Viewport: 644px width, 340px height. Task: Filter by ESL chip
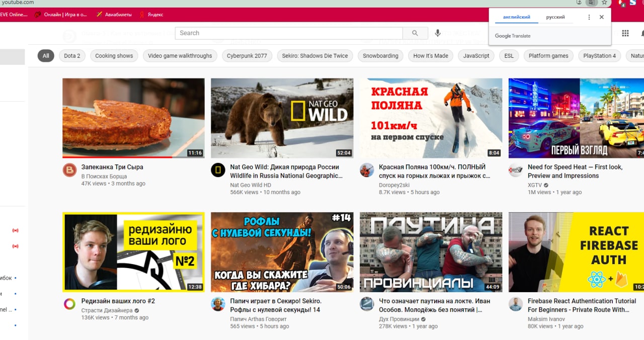coord(509,56)
